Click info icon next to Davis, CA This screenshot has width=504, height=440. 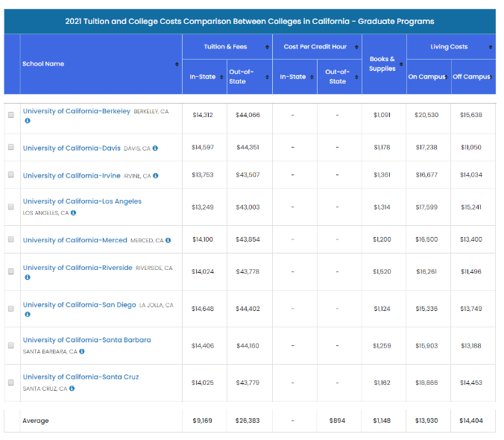(155, 148)
